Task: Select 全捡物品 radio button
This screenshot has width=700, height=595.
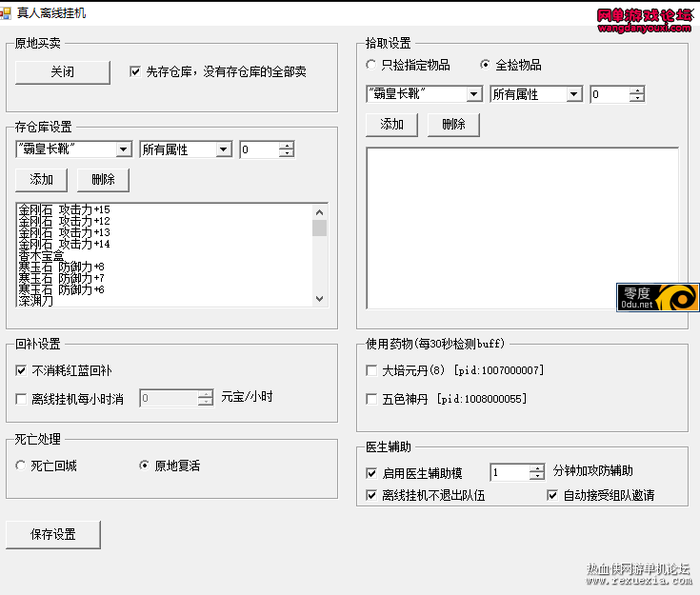Action: pyautogui.click(x=486, y=65)
